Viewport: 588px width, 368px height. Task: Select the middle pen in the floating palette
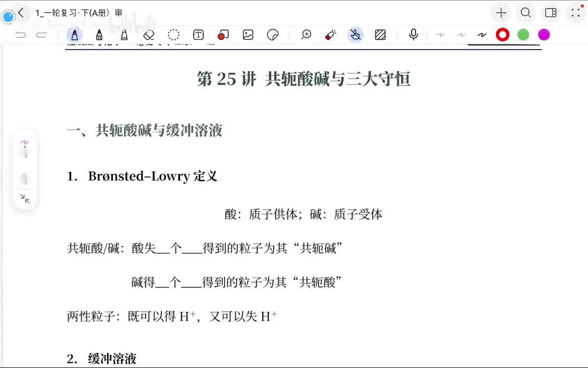25,178
